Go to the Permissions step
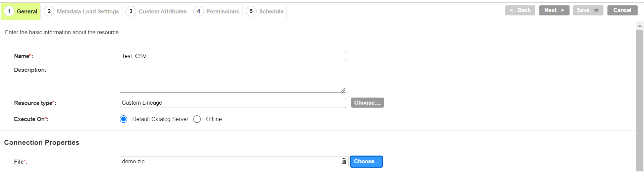 pos(216,11)
